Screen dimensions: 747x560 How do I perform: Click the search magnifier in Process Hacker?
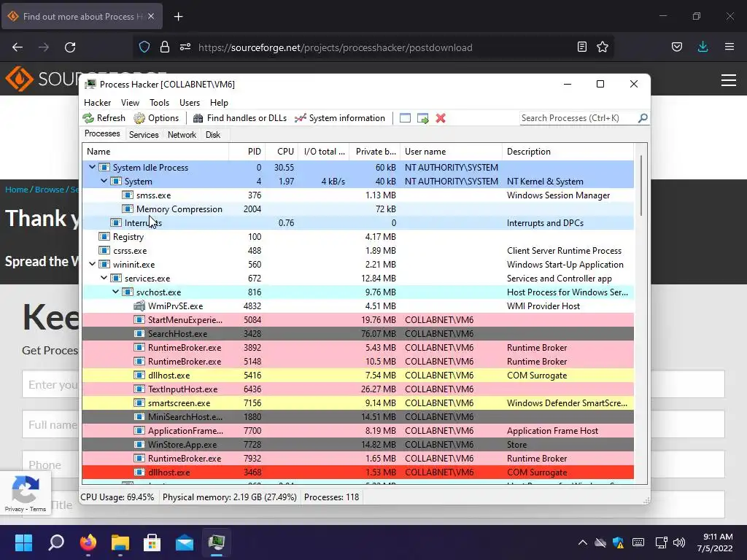pos(643,117)
